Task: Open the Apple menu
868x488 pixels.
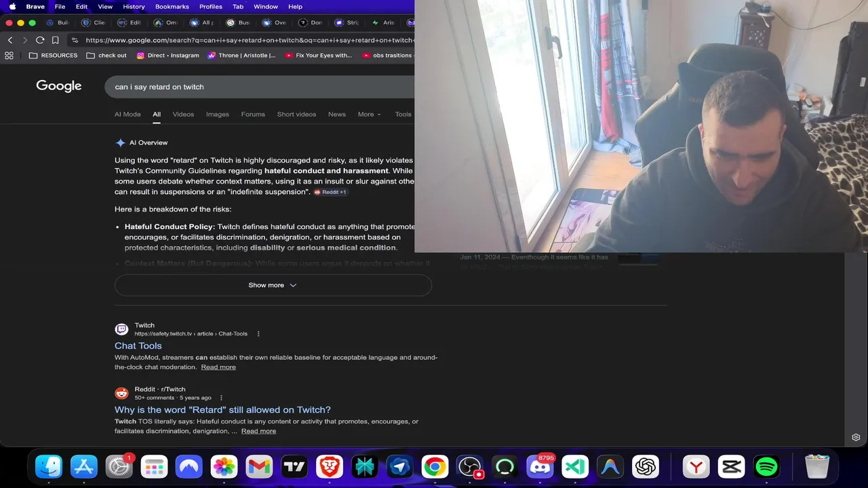Action: (12, 6)
